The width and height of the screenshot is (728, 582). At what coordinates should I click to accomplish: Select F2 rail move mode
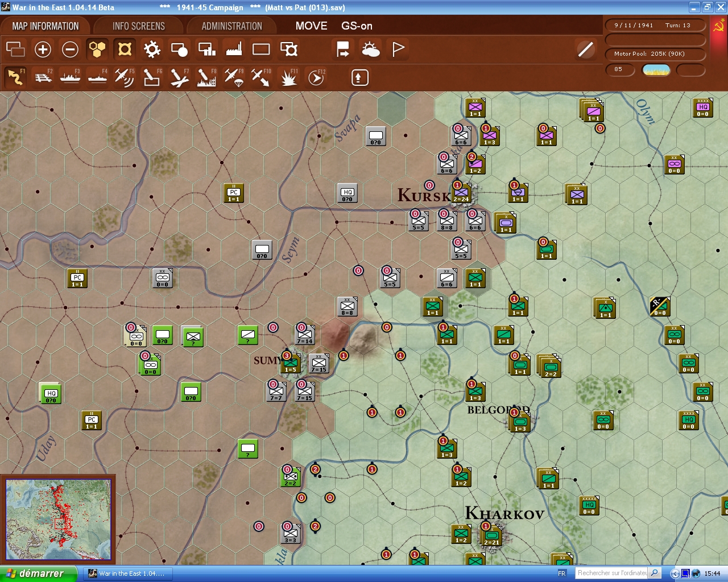click(43, 77)
